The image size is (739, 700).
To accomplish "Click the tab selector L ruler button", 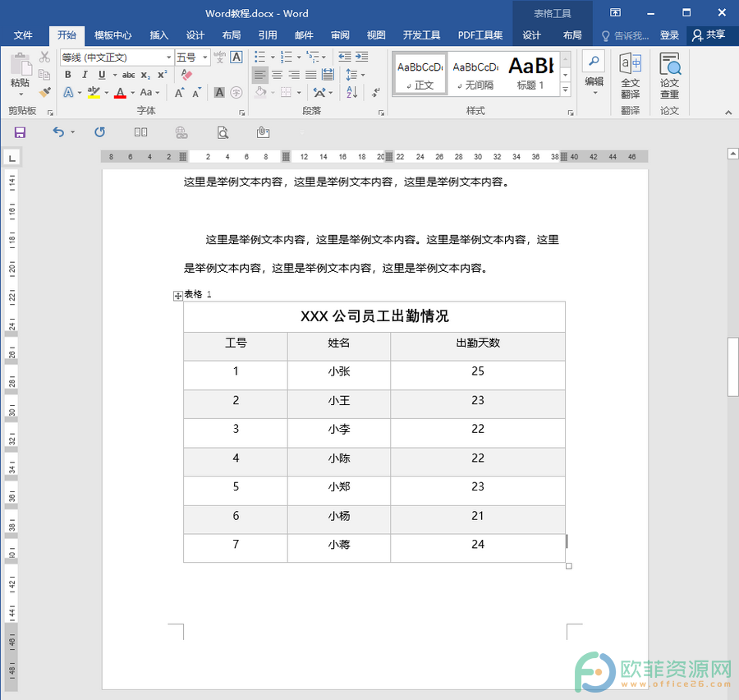I will coord(11,157).
